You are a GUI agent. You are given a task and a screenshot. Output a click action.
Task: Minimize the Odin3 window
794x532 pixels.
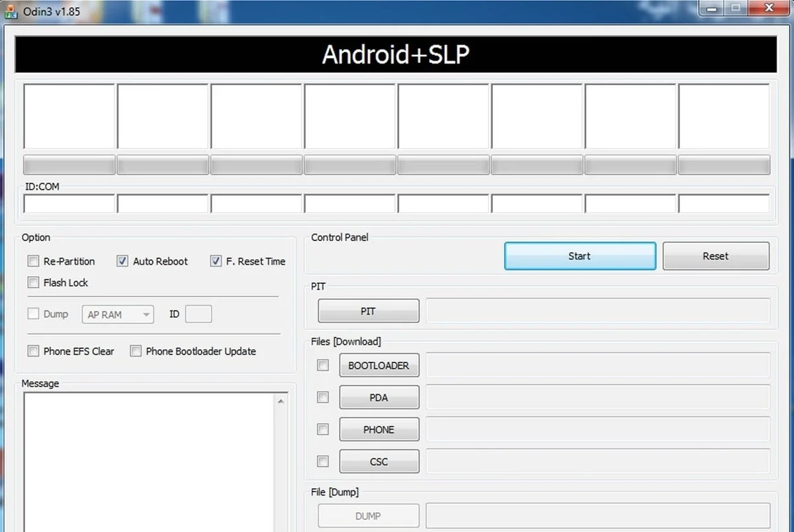point(713,8)
